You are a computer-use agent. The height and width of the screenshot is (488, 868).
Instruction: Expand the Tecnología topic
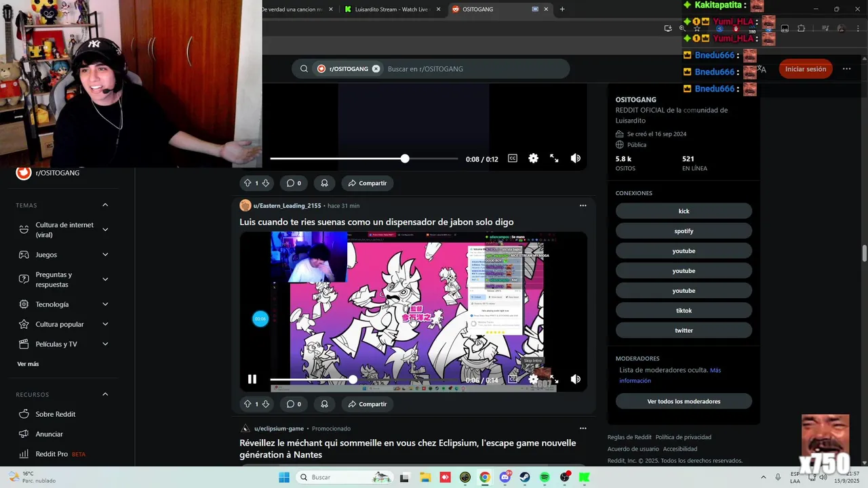point(105,304)
